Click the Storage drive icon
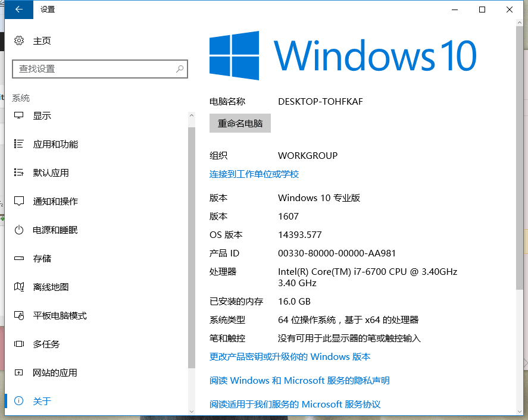The image size is (528, 420). click(19, 258)
